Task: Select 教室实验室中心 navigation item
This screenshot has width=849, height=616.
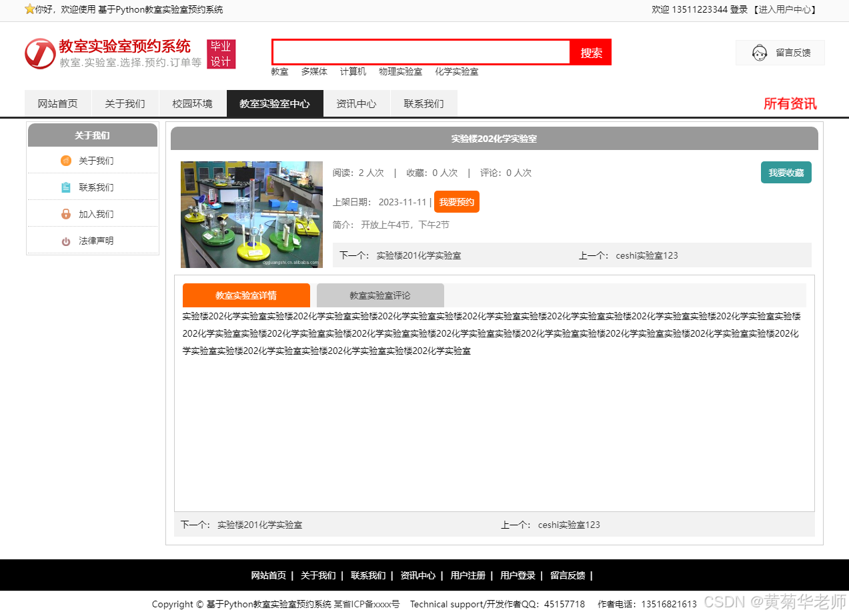Action: tap(275, 103)
